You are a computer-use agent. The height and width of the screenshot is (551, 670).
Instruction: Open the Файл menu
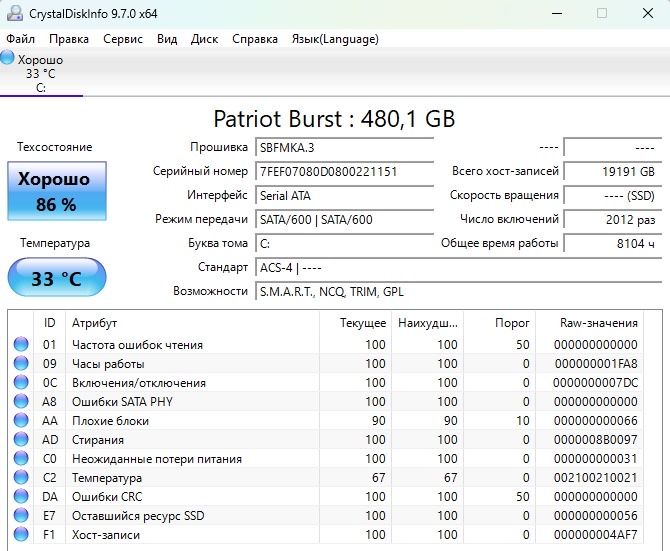point(21,39)
